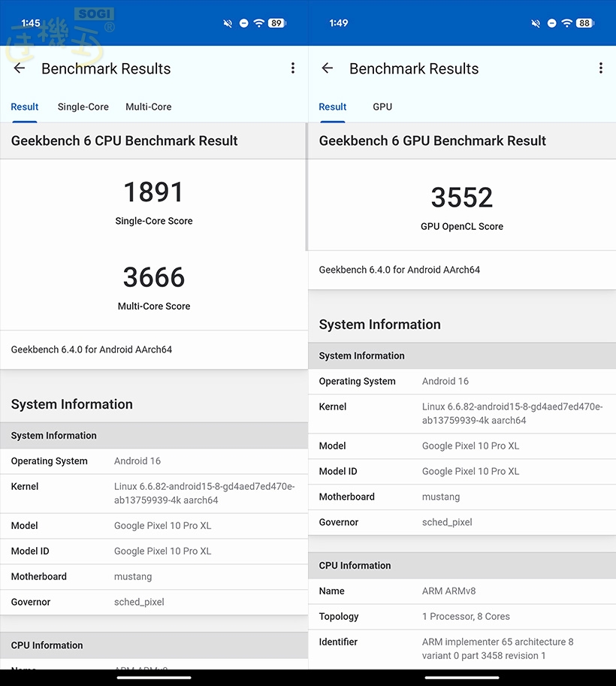Tap battery indicator showing 89
616x686 pixels.
(277, 23)
